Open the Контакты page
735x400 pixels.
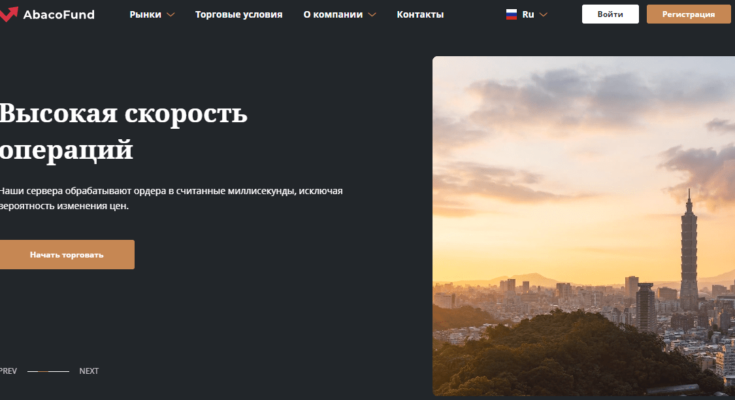click(420, 15)
